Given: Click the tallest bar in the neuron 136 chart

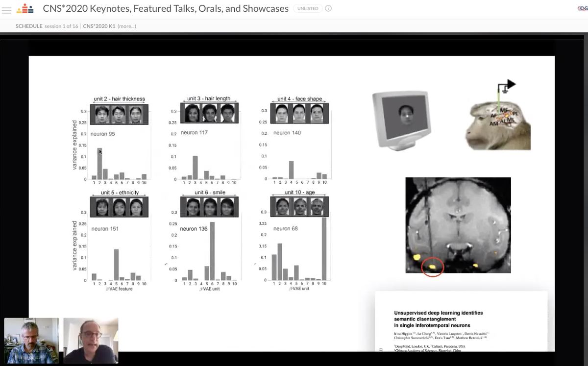Looking at the screenshot, I should click(x=212, y=251).
